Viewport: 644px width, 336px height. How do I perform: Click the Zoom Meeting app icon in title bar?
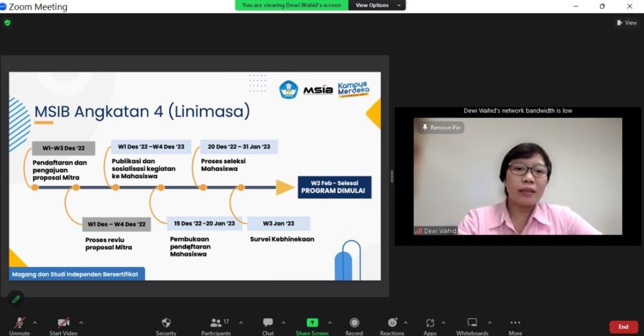click(x=3, y=6)
